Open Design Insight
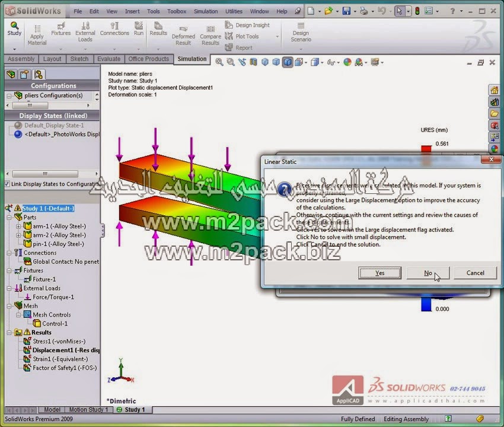 coord(247,25)
